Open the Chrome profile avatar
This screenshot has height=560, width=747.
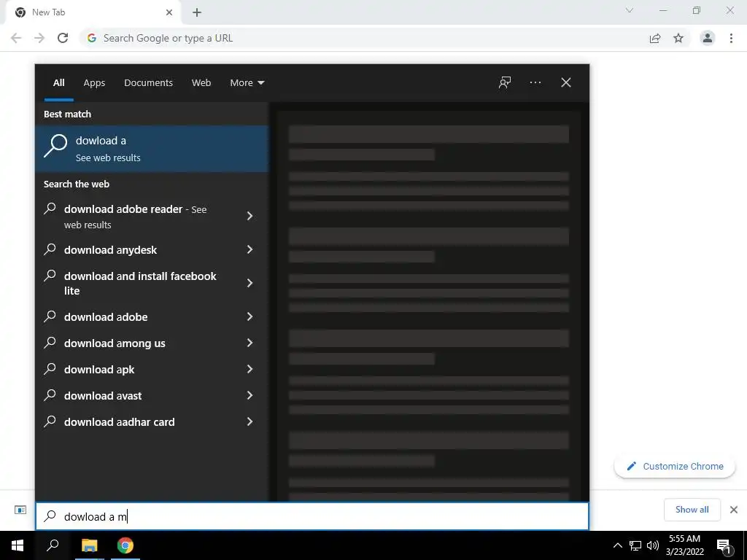point(708,38)
